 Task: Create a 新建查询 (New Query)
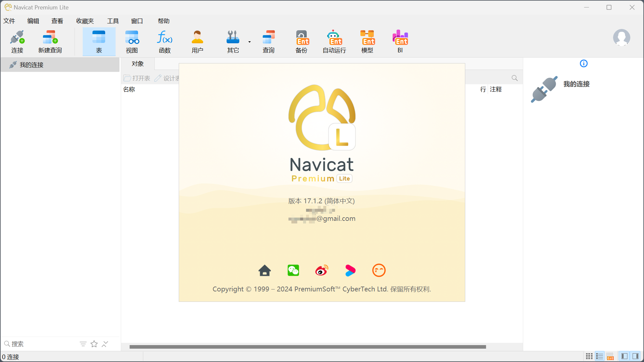pyautogui.click(x=49, y=41)
